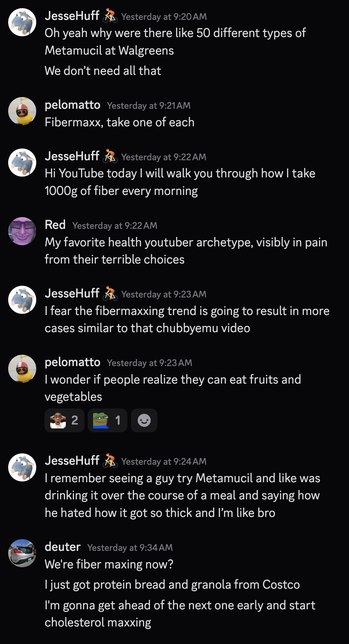Click cyclist role icon on the 9:22 AM JesseHuff message
The height and width of the screenshot is (644, 349).
[x=110, y=157]
